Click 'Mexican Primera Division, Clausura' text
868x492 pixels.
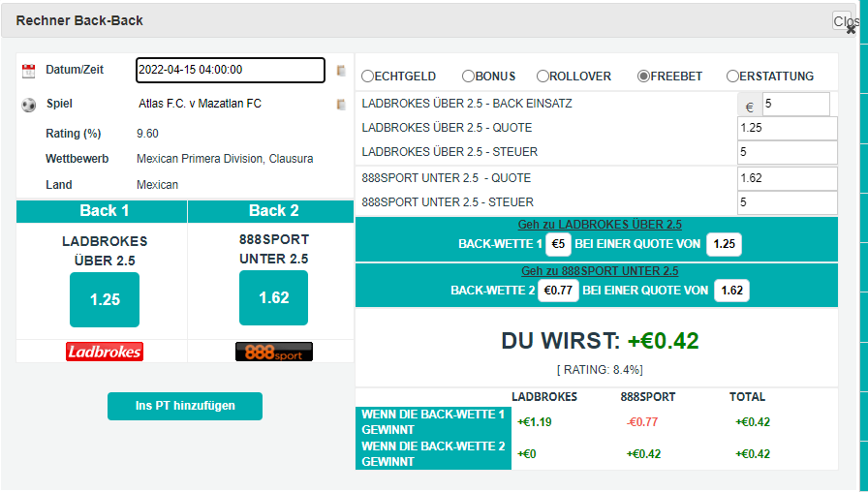[225, 160]
